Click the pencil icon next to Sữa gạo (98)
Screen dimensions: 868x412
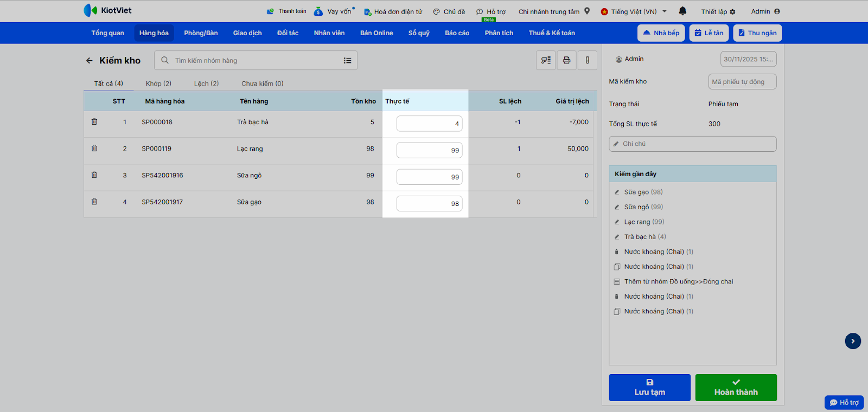tap(617, 192)
